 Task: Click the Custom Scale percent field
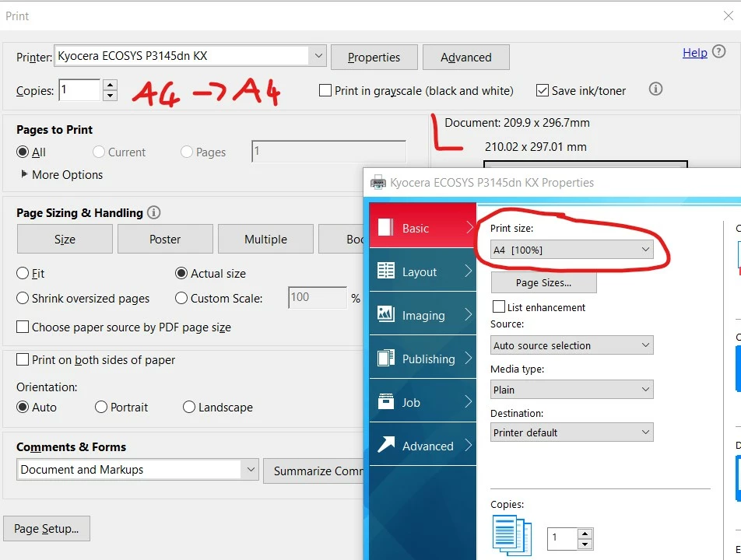pos(318,297)
